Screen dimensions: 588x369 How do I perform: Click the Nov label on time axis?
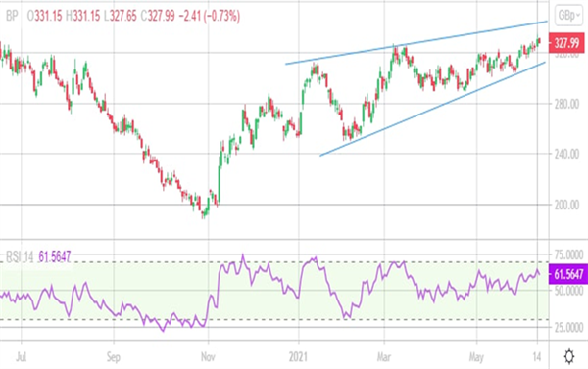208,356
